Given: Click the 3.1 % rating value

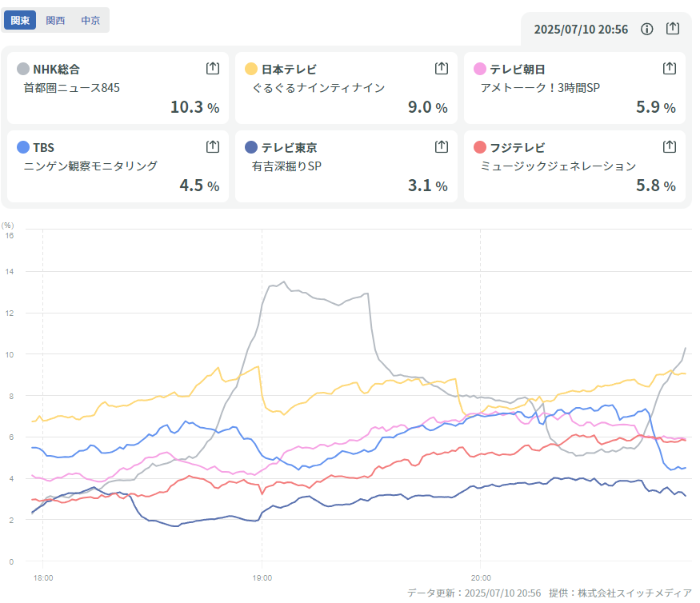Looking at the screenshot, I should tap(428, 186).
